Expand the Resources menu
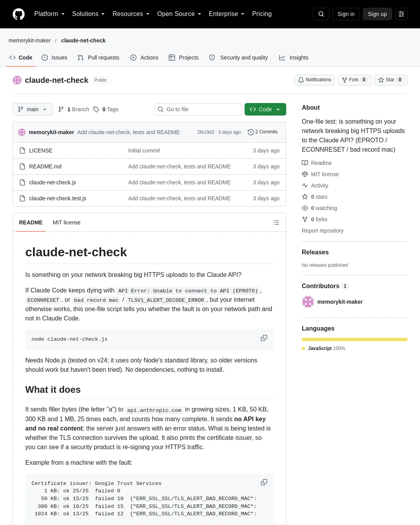 pos(131,14)
